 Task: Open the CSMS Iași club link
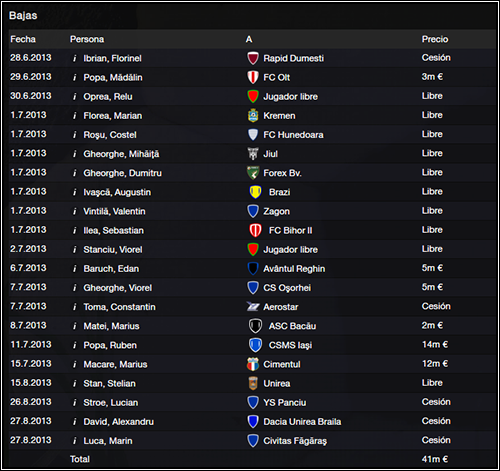(290, 345)
